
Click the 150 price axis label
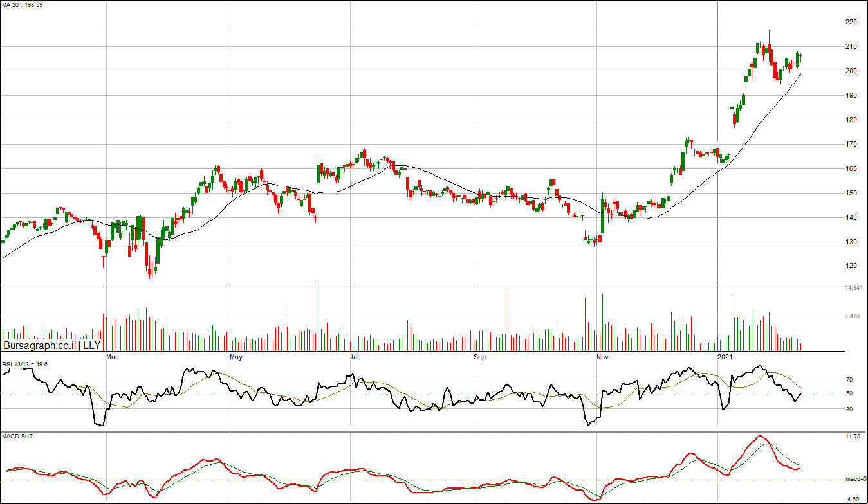click(x=851, y=193)
